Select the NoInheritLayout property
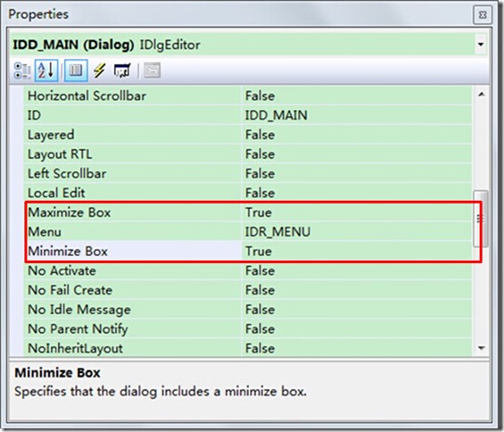The width and height of the screenshot is (504, 432). (132, 348)
